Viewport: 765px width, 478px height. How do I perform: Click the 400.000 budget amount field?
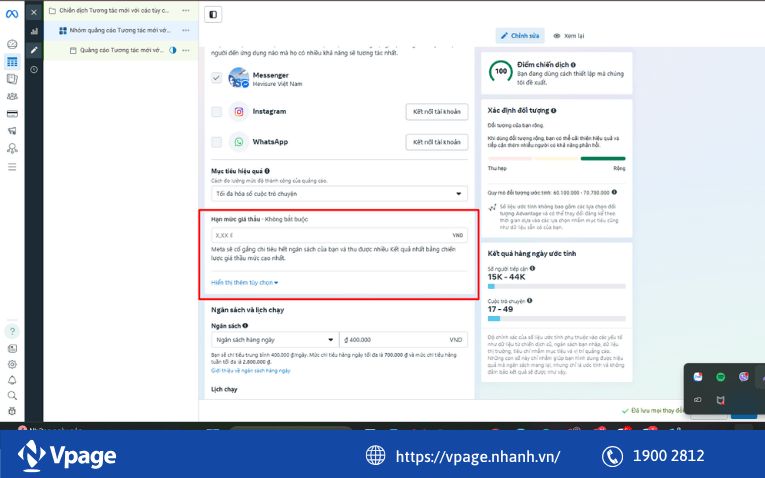(x=403, y=339)
